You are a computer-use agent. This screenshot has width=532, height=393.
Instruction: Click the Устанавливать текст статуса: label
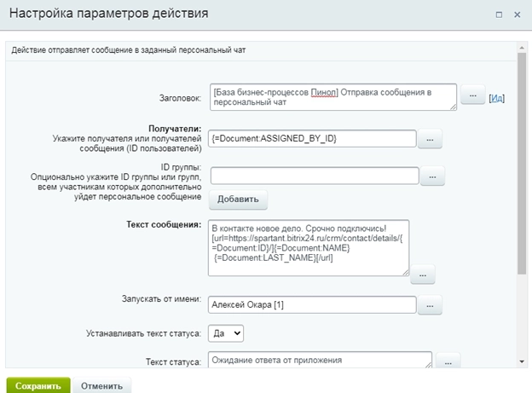143,333
